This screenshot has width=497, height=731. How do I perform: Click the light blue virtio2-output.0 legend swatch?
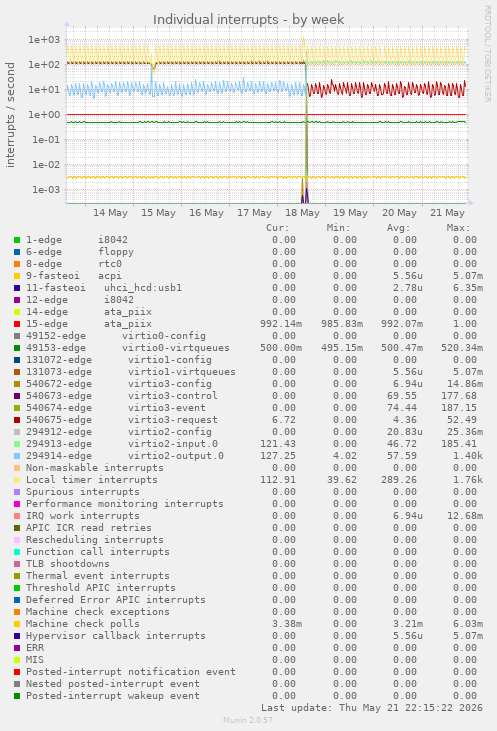(17, 456)
